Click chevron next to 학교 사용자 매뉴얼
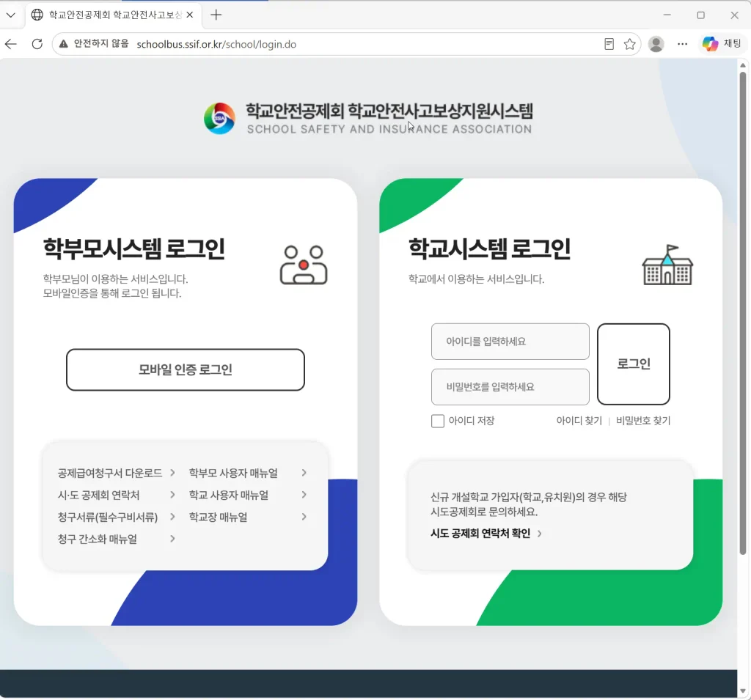751x700 pixels. [x=304, y=495]
